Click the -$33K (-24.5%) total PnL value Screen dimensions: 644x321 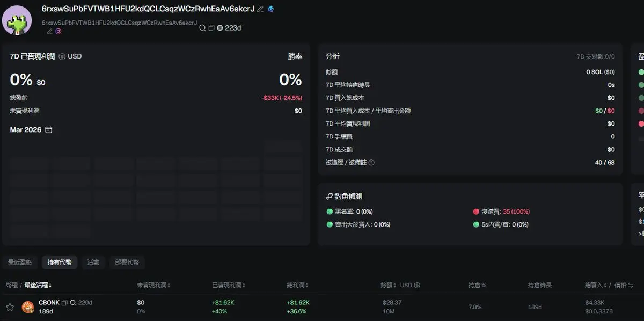pos(281,98)
